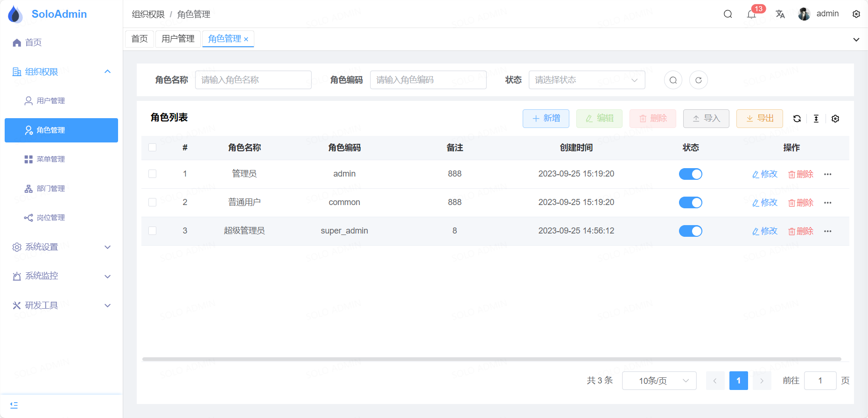Disable status switch for super_admin role
Screen dimensions: 868x418
(690, 231)
